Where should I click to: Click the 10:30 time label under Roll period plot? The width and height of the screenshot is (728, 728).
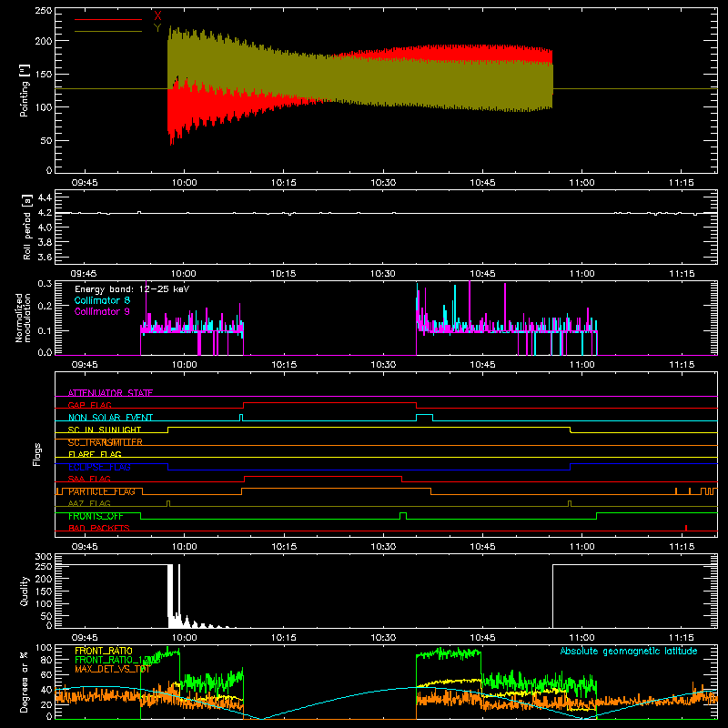coord(383,274)
